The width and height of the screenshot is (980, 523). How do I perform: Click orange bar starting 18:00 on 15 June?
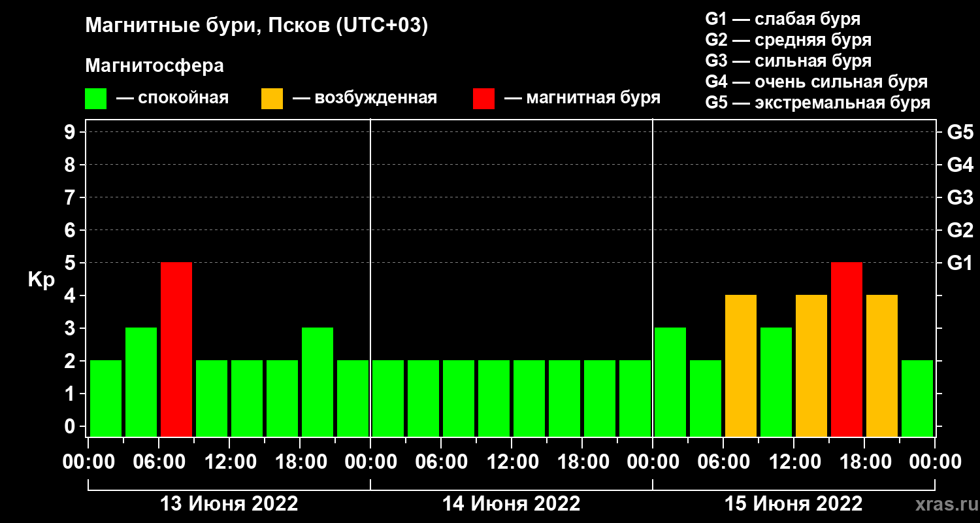882,365
